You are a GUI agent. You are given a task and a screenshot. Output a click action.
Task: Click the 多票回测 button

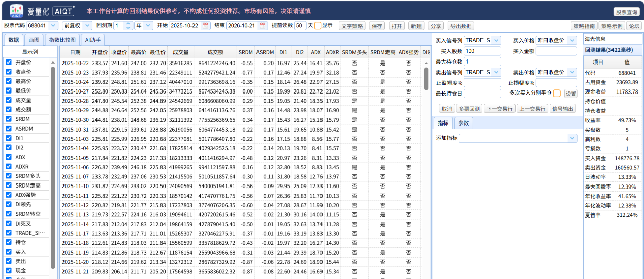(x=469, y=108)
